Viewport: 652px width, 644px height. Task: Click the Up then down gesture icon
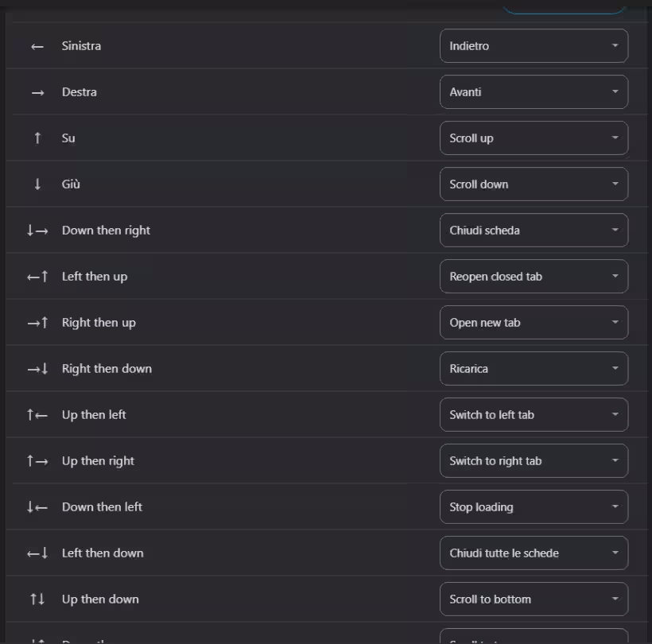tap(37, 599)
